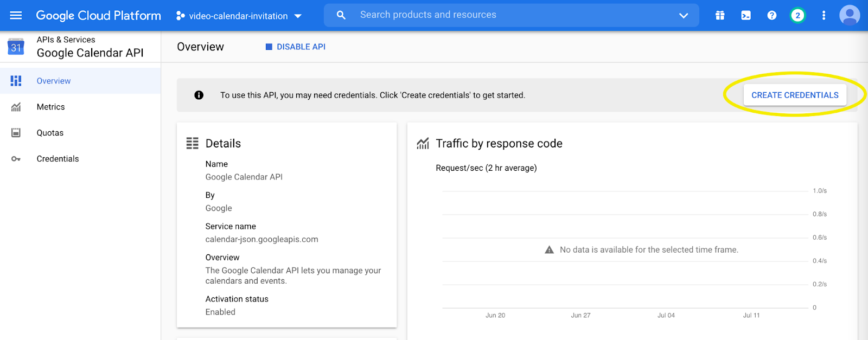Click the Google Calendar API calendar icon
868x340 pixels.
(x=16, y=47)
